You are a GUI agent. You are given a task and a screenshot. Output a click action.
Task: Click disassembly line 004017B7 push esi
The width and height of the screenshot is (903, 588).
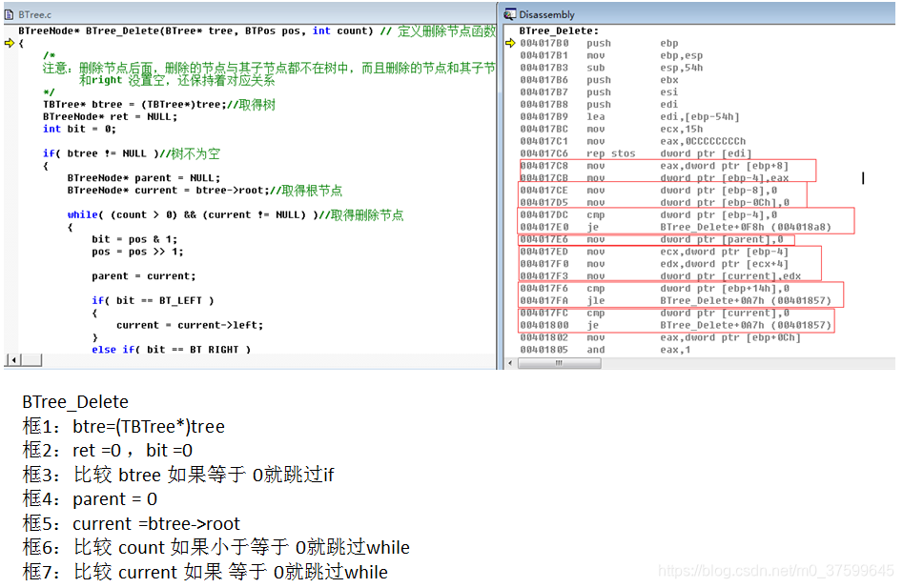599,92
